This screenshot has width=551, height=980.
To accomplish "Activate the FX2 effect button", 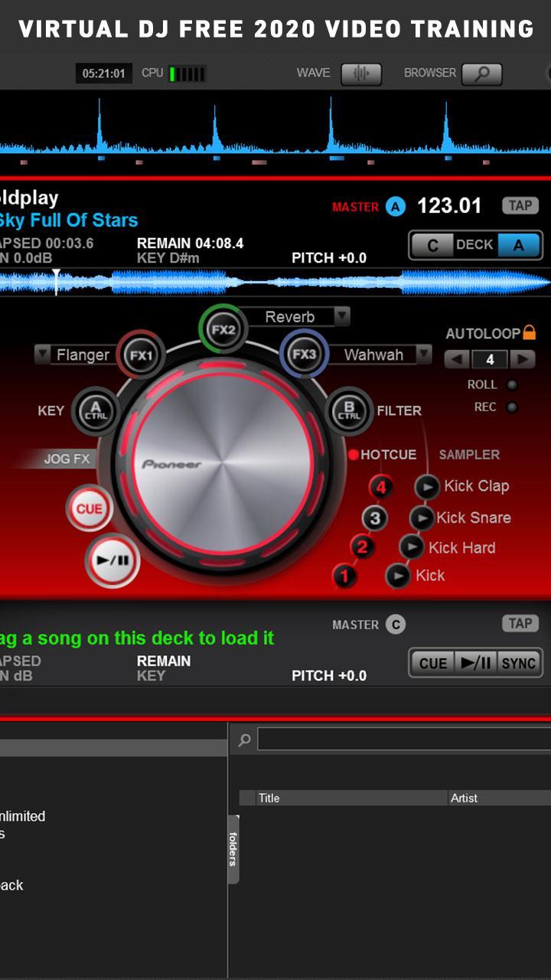I will (x=223, y=329).
